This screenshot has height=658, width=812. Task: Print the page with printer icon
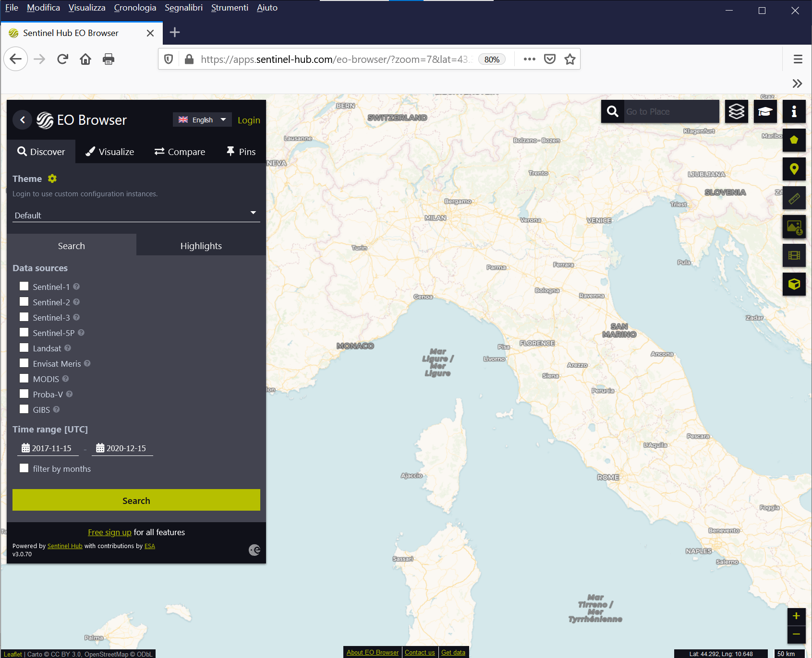click(109, 59)
